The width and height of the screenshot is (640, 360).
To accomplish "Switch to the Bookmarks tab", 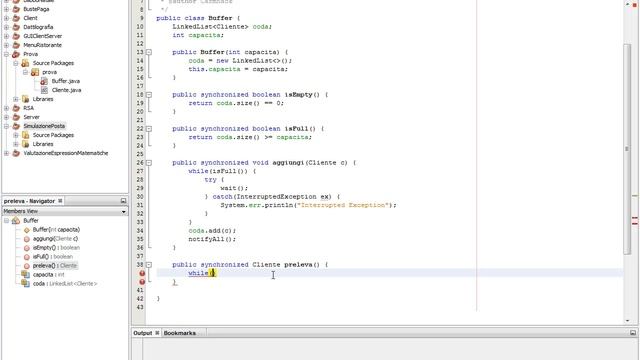I will 180,333.
